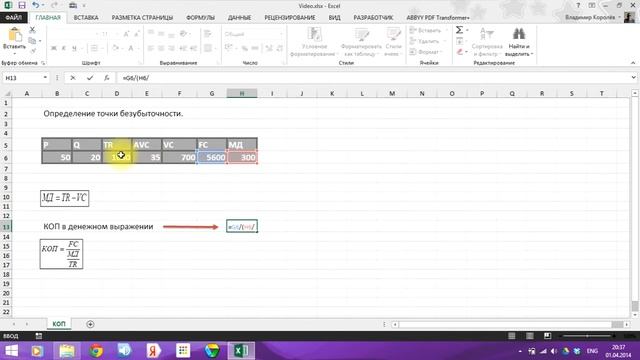
Task: Switch to the РАЗРАБОТЧИК tab
Action: pos(373,18)
